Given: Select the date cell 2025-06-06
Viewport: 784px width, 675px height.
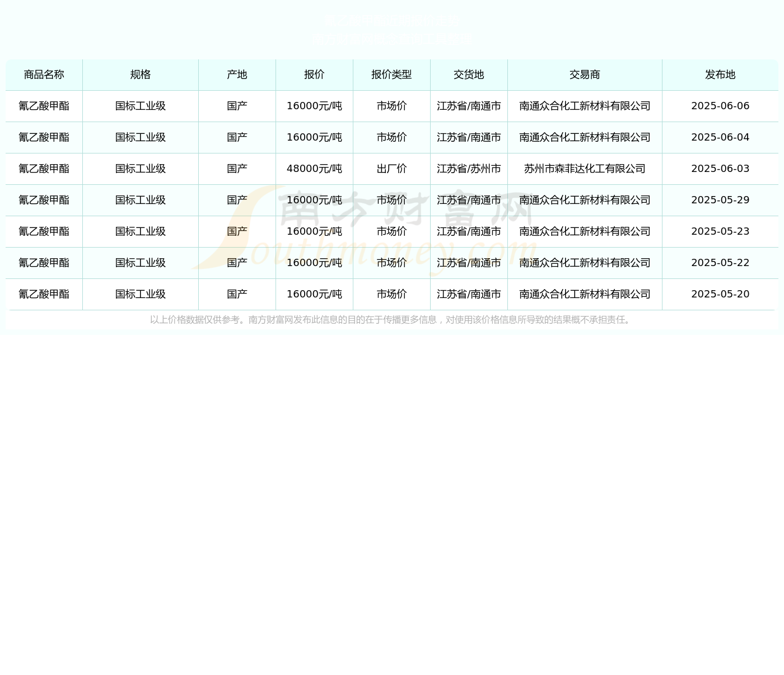Looking at the screenshot, I should pos(720,106).
